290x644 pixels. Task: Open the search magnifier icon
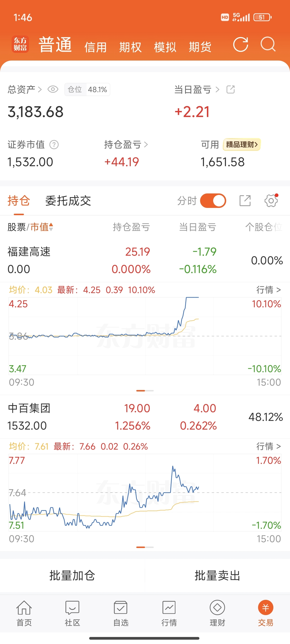268,44
